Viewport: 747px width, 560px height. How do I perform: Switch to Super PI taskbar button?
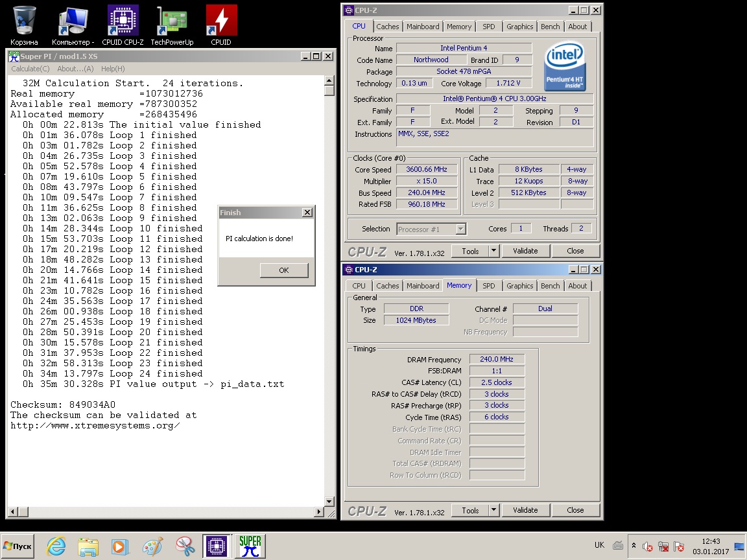250,546
